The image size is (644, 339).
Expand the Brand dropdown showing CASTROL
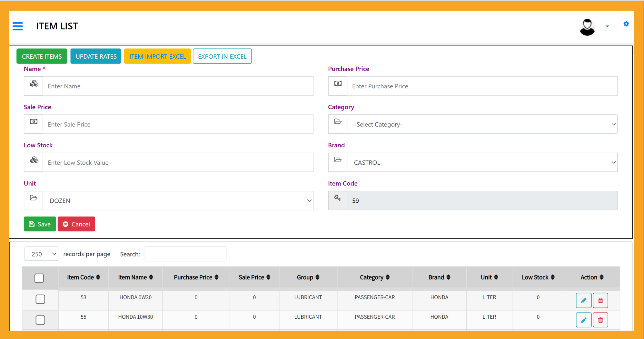[x=482, y=162]
